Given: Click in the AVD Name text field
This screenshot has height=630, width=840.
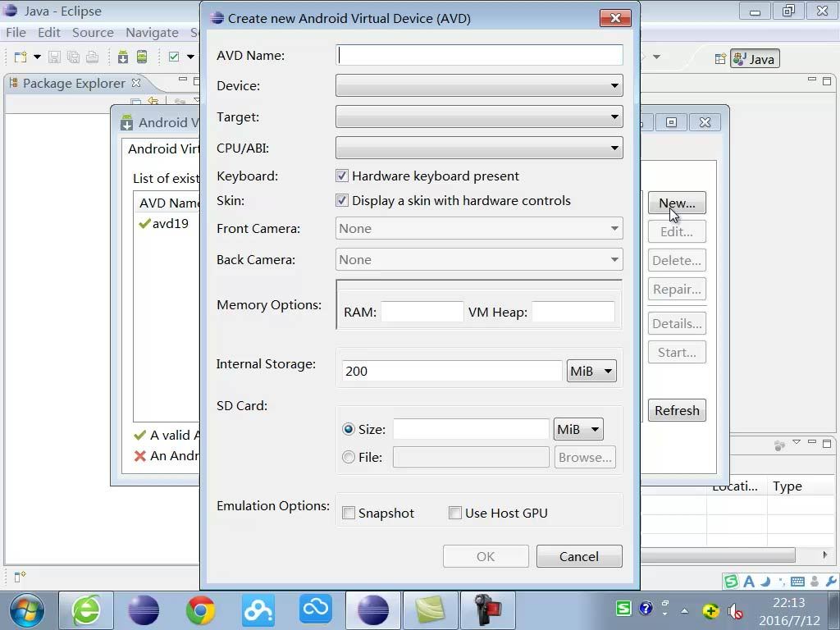Looking at the screenshot, I should [479, 55].
